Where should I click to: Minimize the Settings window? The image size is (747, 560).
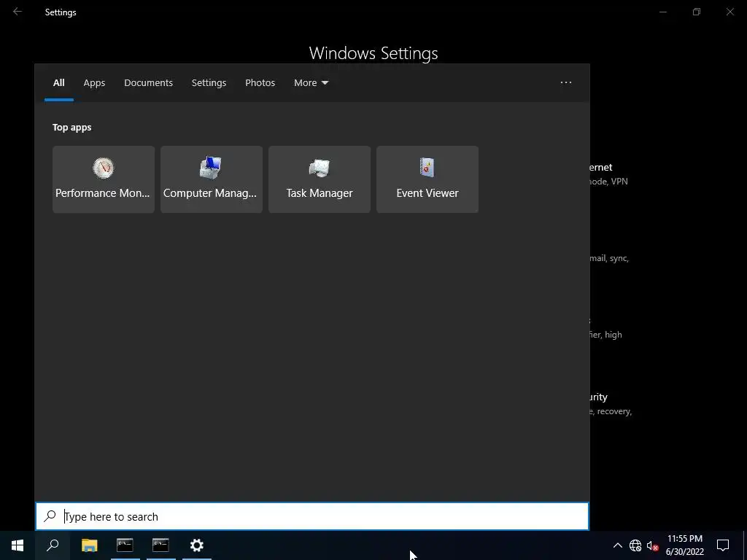click(x=662, y=12)
